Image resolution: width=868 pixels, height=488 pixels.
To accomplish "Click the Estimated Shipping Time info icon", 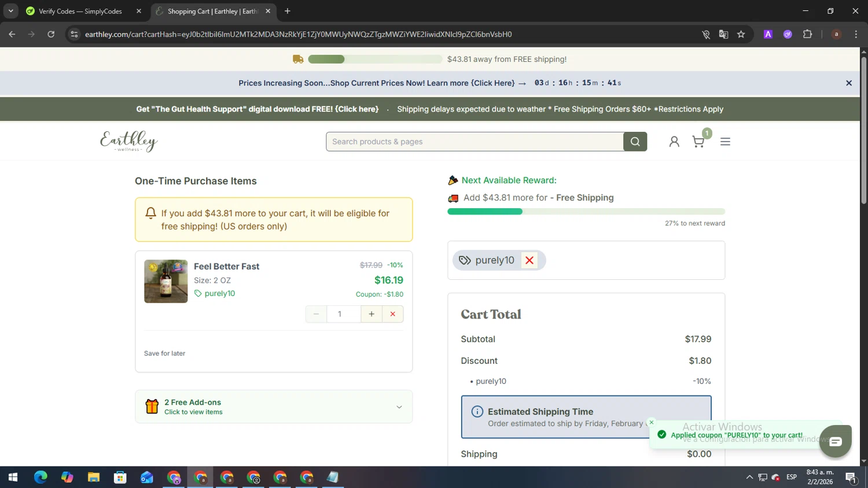I will pos(477,412).
